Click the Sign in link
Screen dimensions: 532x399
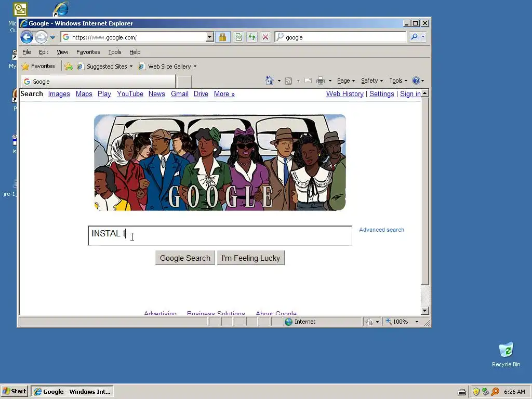410,94
